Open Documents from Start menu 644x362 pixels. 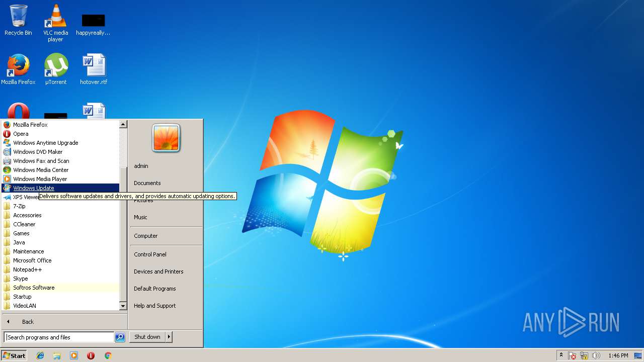tap(166, 183)
